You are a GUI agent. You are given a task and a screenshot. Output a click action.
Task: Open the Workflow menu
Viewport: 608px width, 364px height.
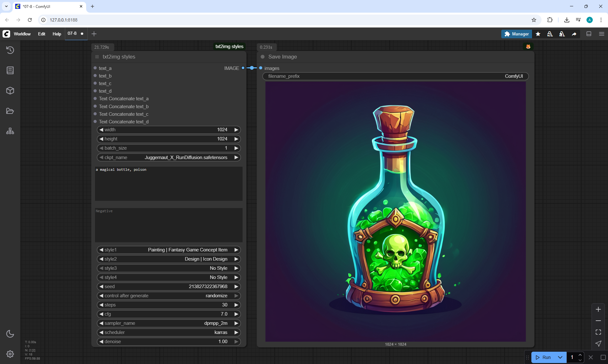click(22, 34)
